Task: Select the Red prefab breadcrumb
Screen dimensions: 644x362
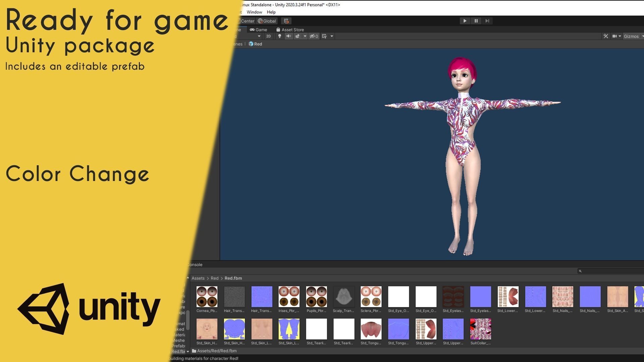Action: click(x=255, y=44)
